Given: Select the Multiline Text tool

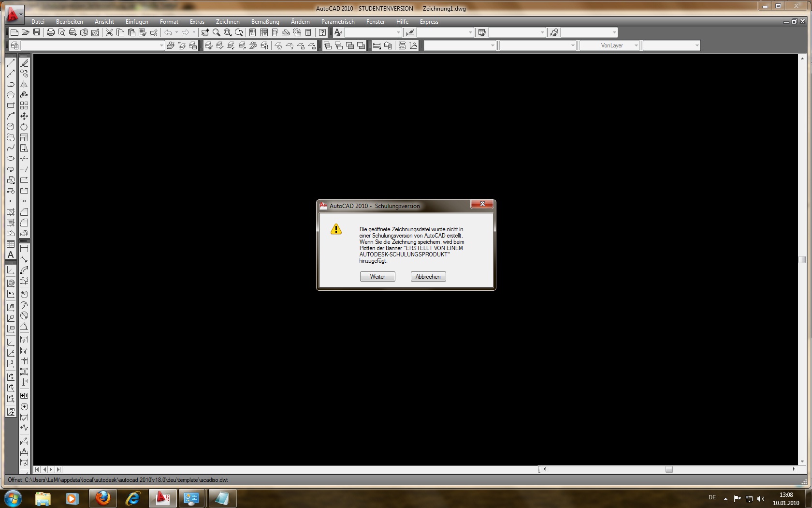Looking at the screenshot, I should tap(11, 254).
